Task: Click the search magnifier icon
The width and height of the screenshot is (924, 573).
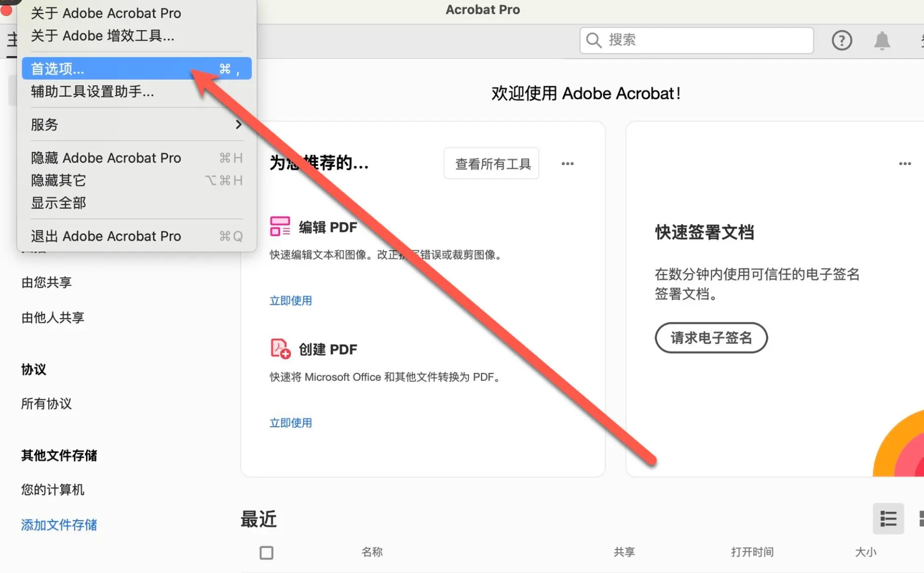Action: point(594,40)
